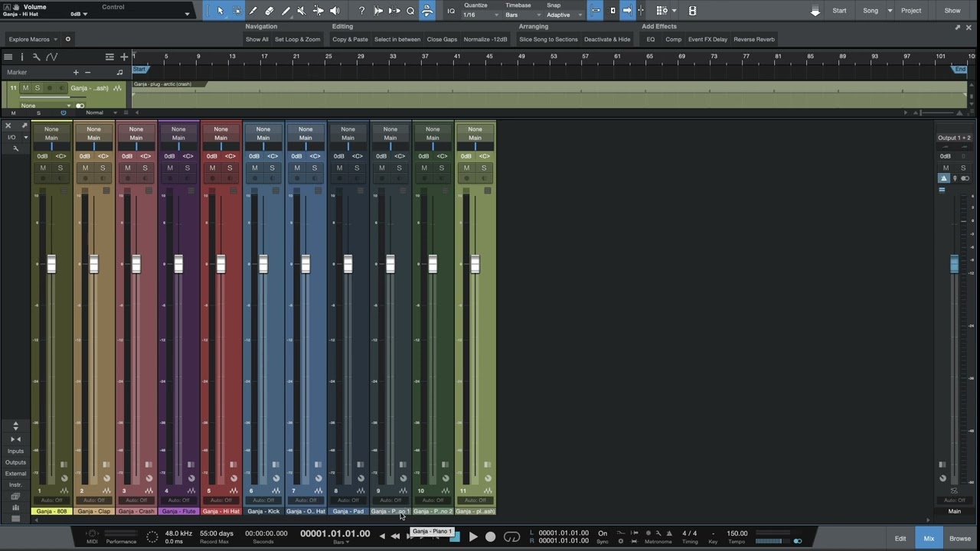980x551 pixels.
Task: Toggle autoscroll button in toolbar
Action: click(x=627, y=11)
